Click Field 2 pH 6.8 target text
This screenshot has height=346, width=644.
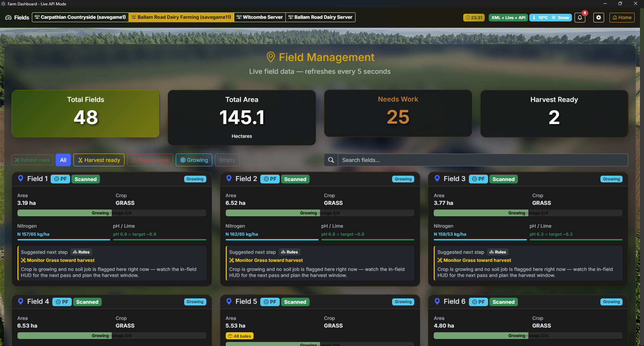343,234
